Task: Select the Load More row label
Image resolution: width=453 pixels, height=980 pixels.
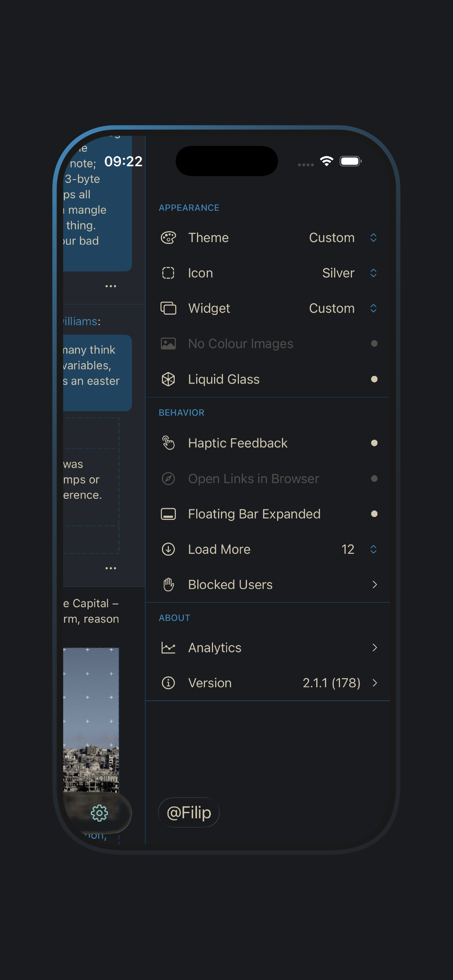Action: [x=219, y=549]
